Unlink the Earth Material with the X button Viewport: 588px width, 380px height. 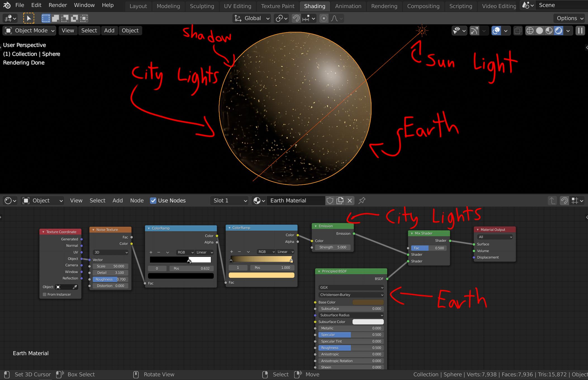350,200
